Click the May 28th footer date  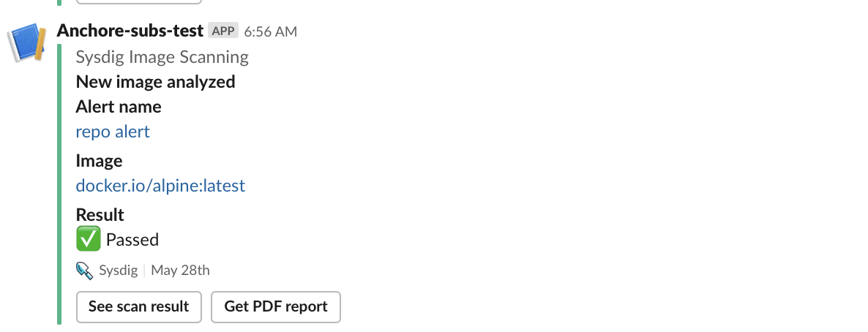point(181,271)
